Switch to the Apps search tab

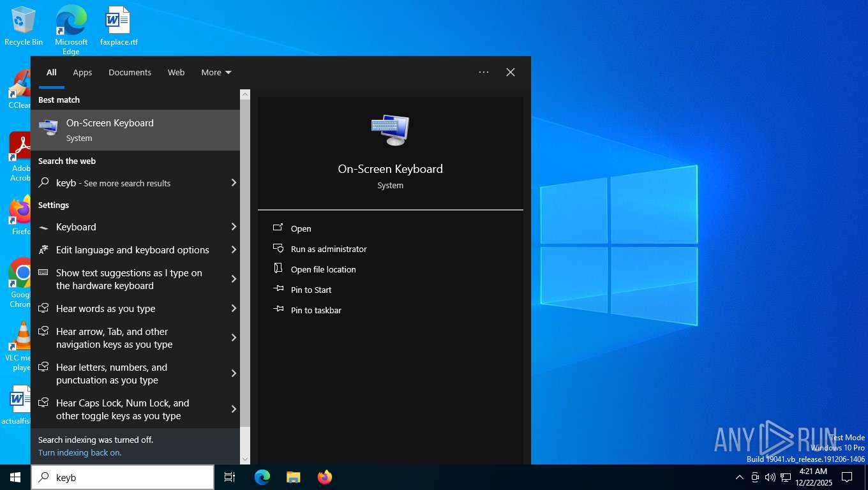click(x=82, y=73)
